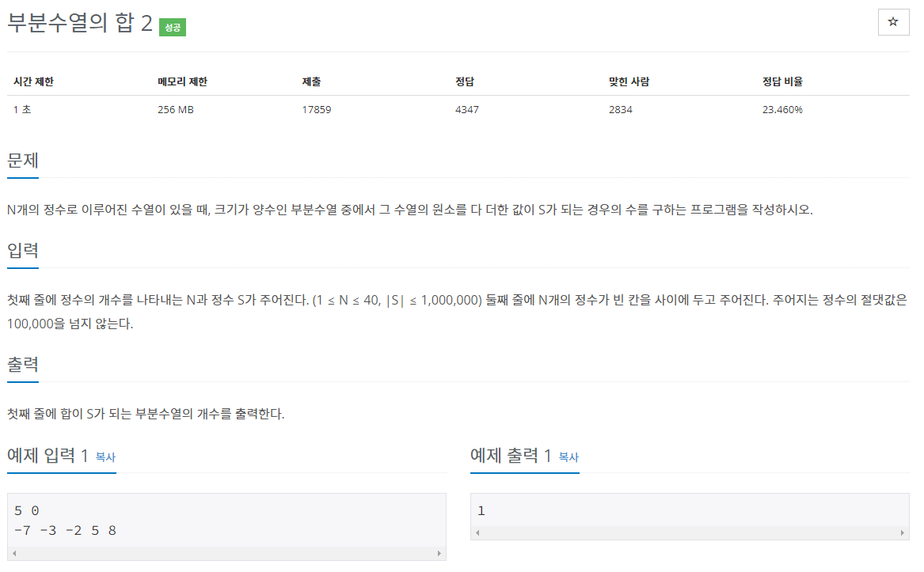The width and height of the screenshot is (924, 572).
Task: Click the accuracy ratio 23.460%
Action: [782, 109]
